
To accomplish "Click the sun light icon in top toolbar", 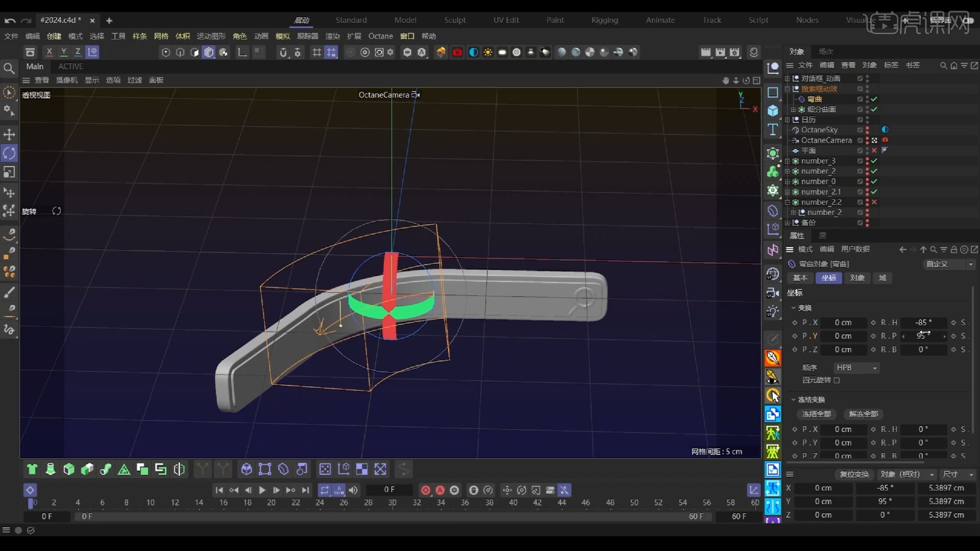I will [x=488, y=52].
